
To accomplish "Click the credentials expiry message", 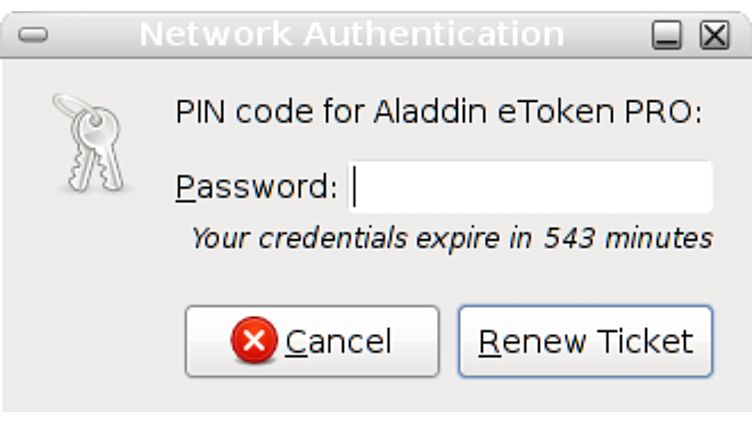I will pos(451,239).
